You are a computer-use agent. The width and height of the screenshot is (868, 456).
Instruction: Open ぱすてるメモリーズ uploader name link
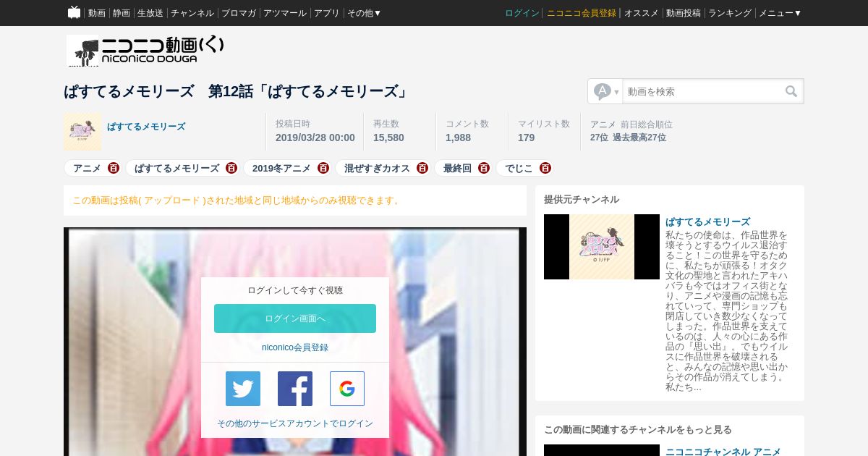(x=146, y=127)
